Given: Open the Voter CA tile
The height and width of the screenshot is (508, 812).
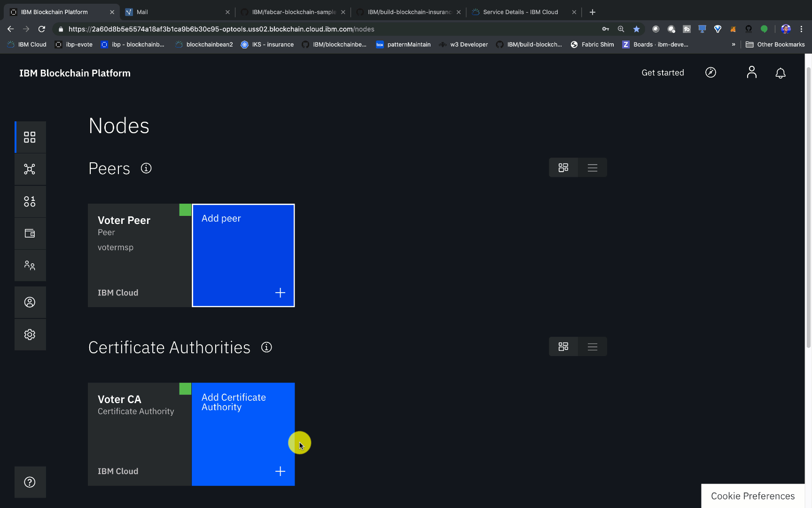Looking at the screenshot, I should [x=140, y=434].
